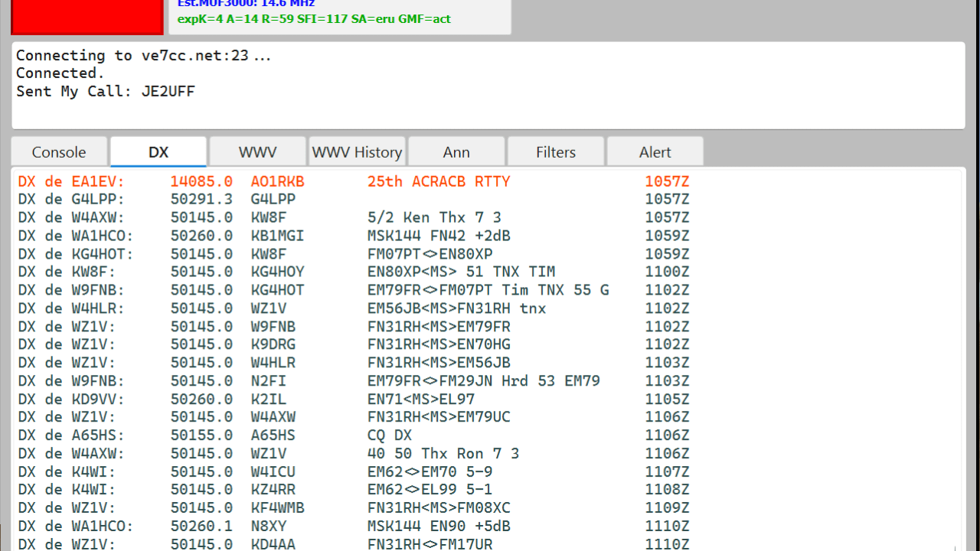
Task: Click the 1108Z timestamp
Action: pyautogui.click(x=667, y=490)
